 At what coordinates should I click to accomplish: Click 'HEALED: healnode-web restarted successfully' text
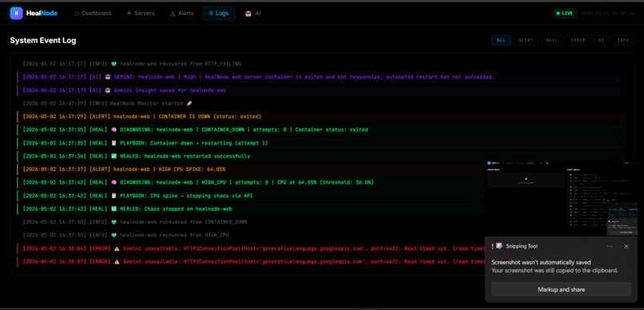click(185, 156)
